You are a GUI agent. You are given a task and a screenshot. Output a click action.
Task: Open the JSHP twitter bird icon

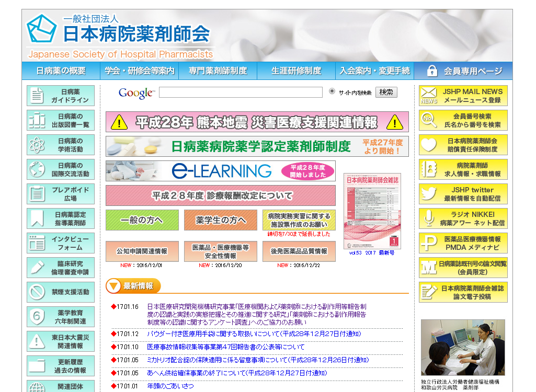click(x=429, y=194)
